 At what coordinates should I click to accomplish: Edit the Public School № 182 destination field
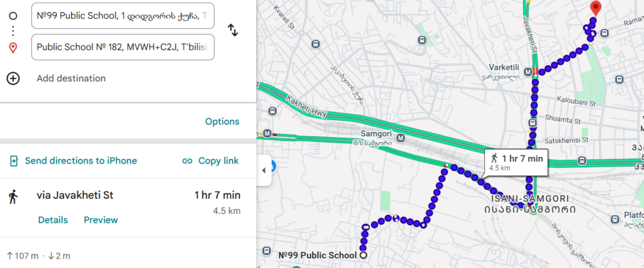(123, 47)
